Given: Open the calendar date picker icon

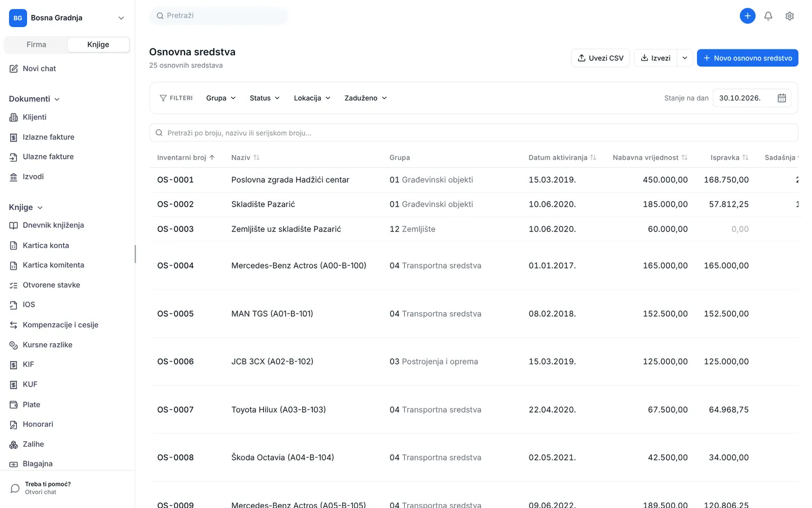Looking at the screenshot, I should click(x=782, y=98).
